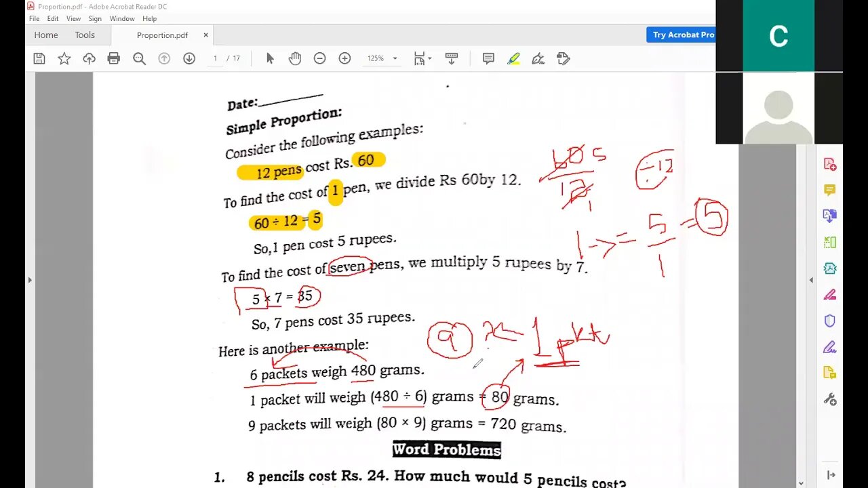
Task: Open the Sign menu
Action: tap(95, 19)
